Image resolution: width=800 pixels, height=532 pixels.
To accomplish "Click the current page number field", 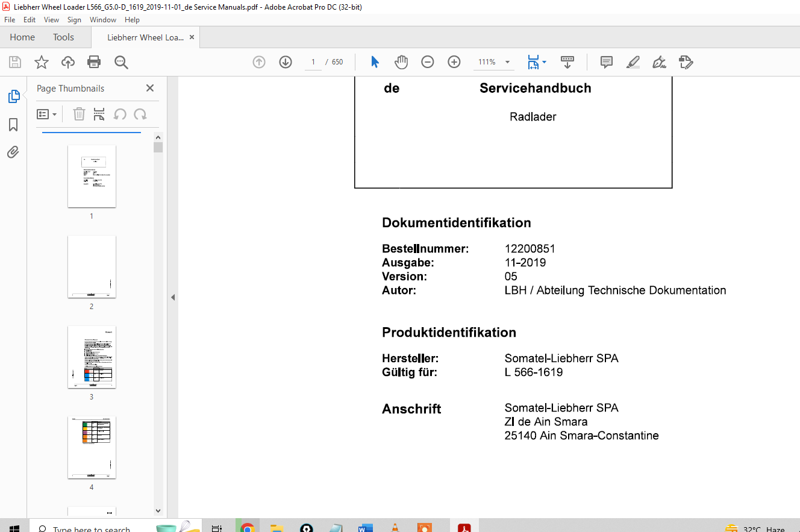I will point(313,62).
